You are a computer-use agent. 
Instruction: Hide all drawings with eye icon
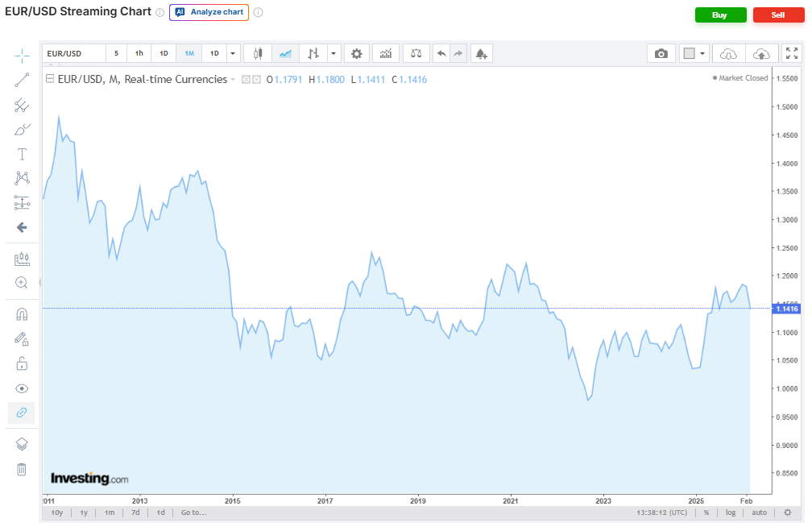click(x=22, y=388)
